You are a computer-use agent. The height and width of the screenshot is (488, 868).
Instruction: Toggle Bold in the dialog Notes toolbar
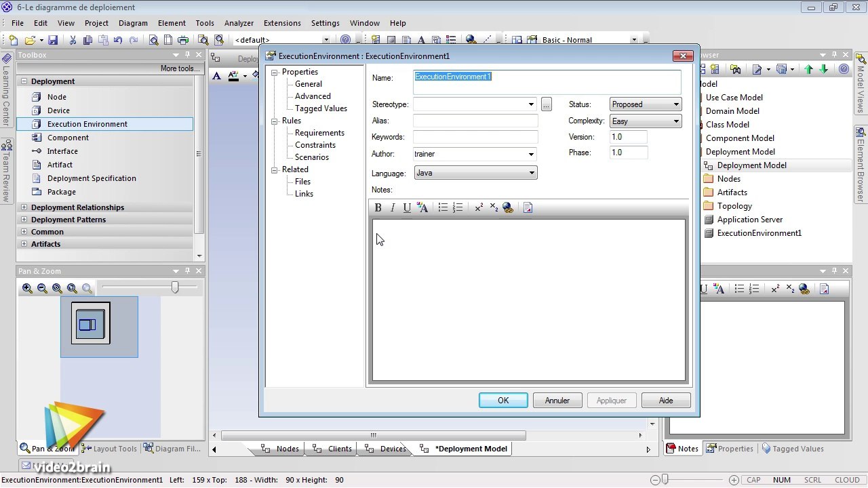pos(378,208)
